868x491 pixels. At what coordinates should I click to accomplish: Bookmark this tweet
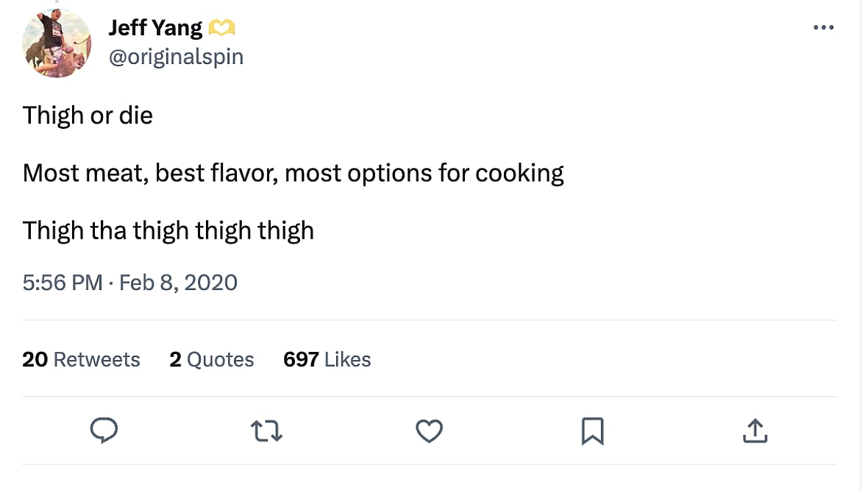pos(592,431)
